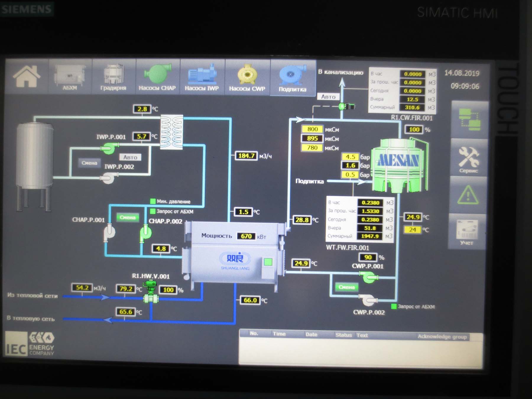This screenshot has height=399, width=532.
Task: Toggle the Авто mode of drain valve
Action: pyautogui.click(x=328, y=97)
